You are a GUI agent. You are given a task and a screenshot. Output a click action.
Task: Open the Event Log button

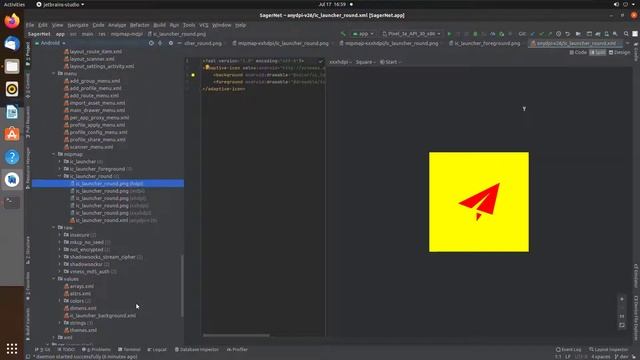569,349
